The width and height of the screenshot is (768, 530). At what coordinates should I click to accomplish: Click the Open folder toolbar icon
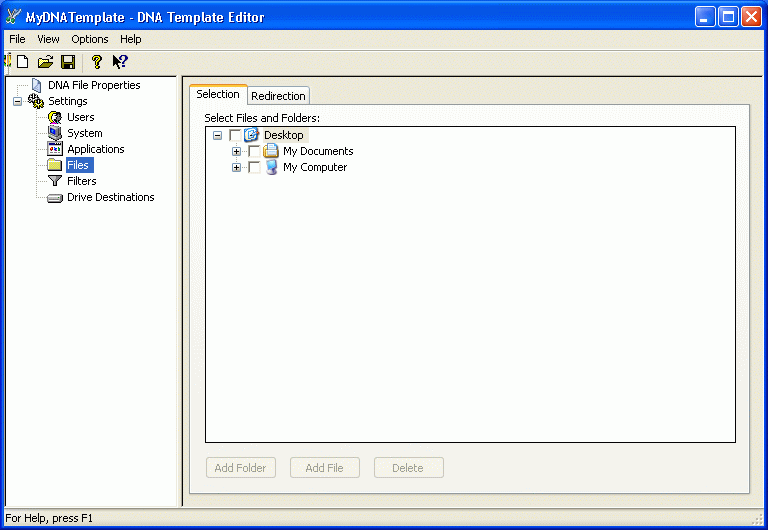coord(45,62)
